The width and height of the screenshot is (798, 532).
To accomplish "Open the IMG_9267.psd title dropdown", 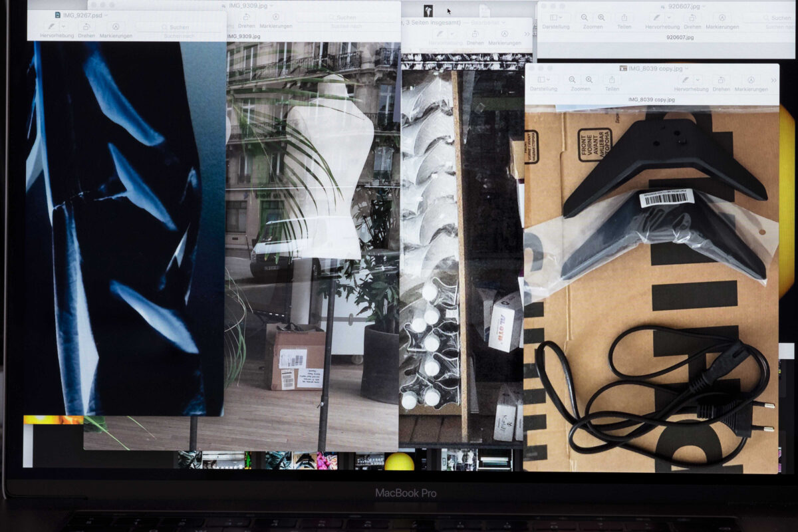I will pos(106,15).
